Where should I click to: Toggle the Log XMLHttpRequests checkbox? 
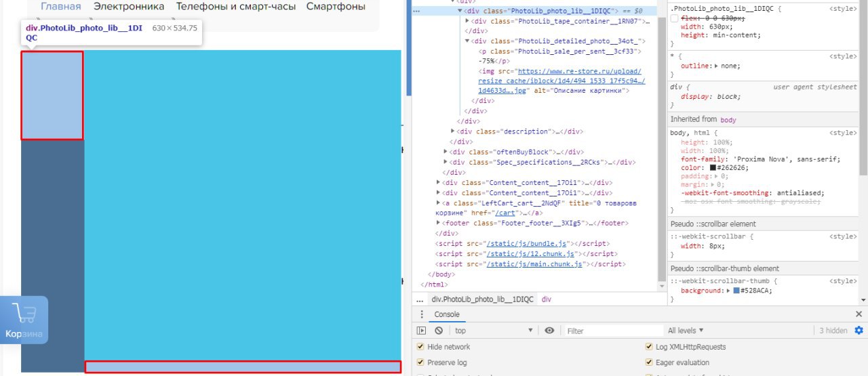point(650,347)
